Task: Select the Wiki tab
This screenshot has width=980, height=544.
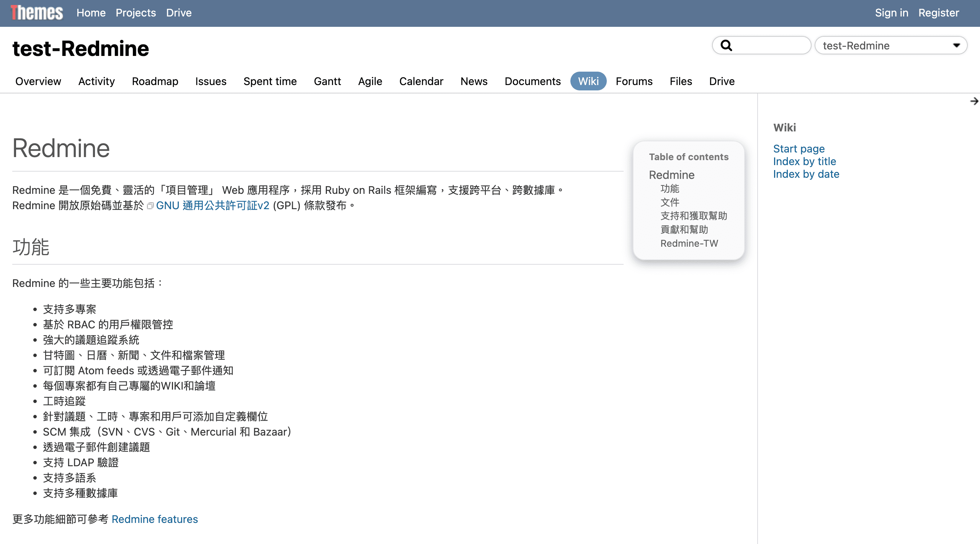Action: click(x=588, y=81)
